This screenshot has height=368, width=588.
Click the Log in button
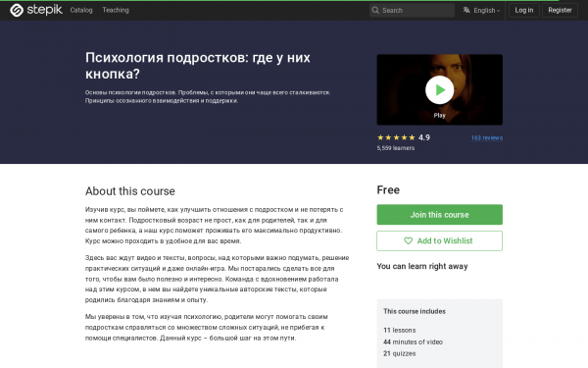point(523,10)
